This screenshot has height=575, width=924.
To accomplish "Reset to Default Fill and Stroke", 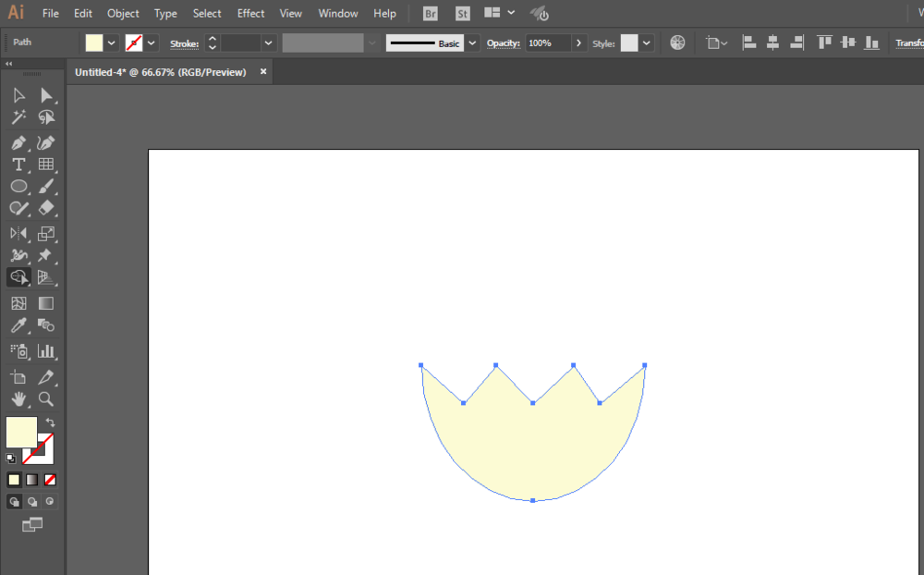I will tap(10, 459).
